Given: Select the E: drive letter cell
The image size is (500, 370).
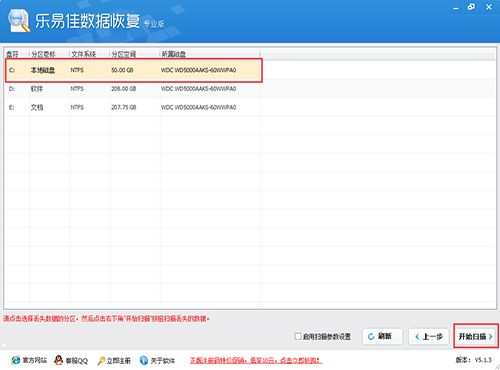Looking at the screenshot, I should tap(12, 107).
